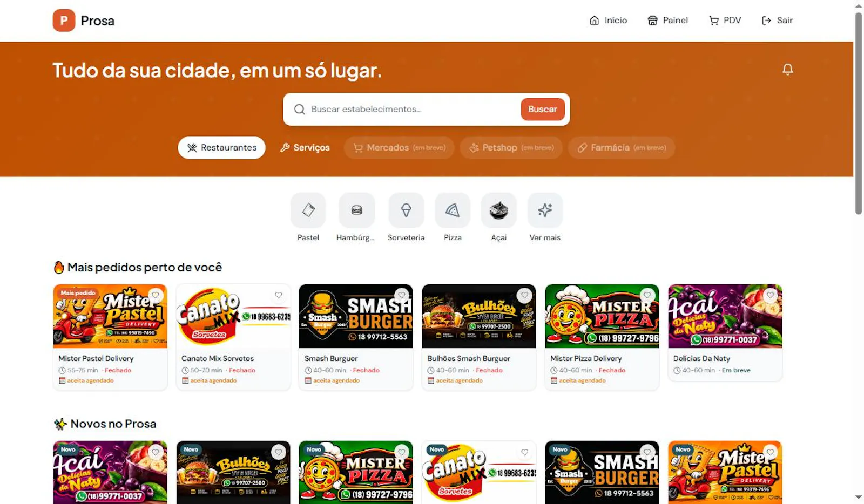The width and height of the screenshot is (864, 504).
Task: Click the Buscar button
Action: click(x=543, y=109)
